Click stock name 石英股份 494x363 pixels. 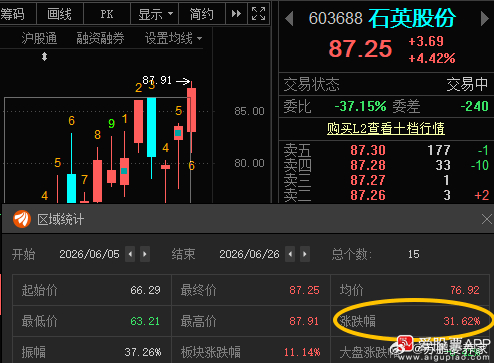click(412, 18)
